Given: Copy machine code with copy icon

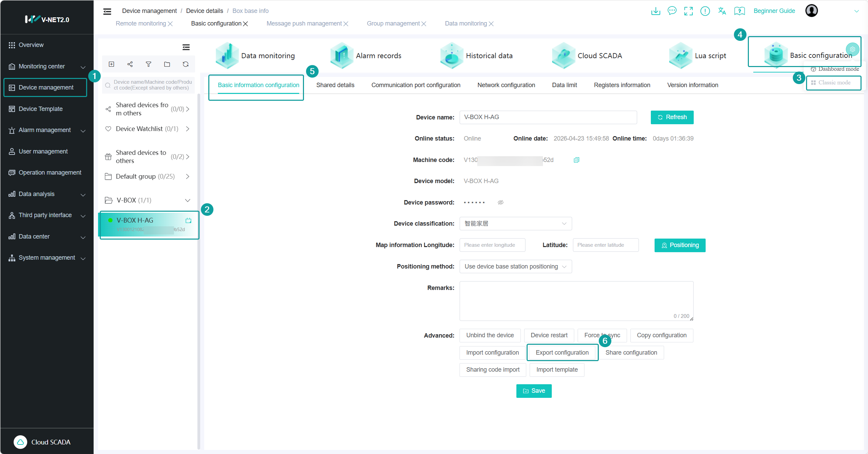Looking at the screenshot, I should pyautogui.click(x=576, y=160).
